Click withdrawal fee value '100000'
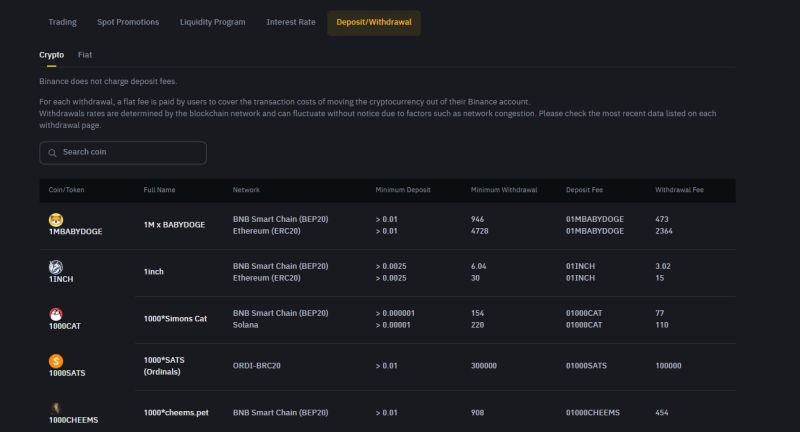 [668, 366]
